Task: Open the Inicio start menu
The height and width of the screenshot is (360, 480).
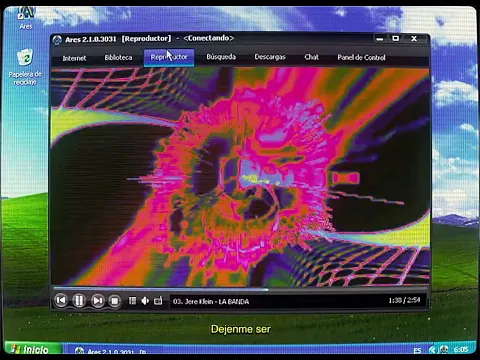Action: (x=33, y=349)
